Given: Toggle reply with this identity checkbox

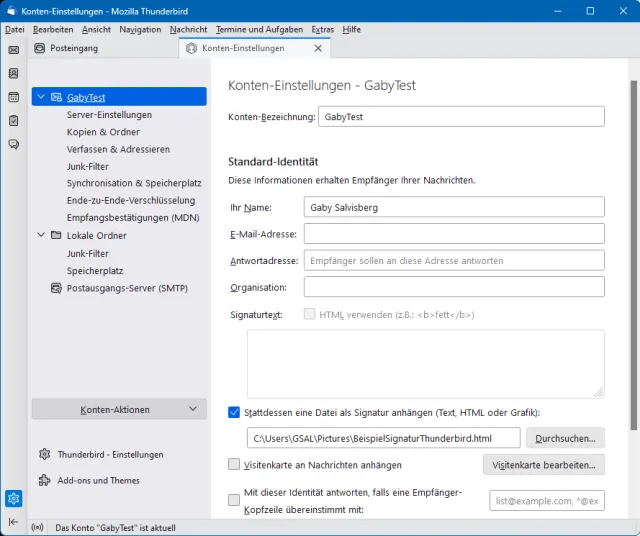Looking at the screenshot, I should (x=234, y=500).
